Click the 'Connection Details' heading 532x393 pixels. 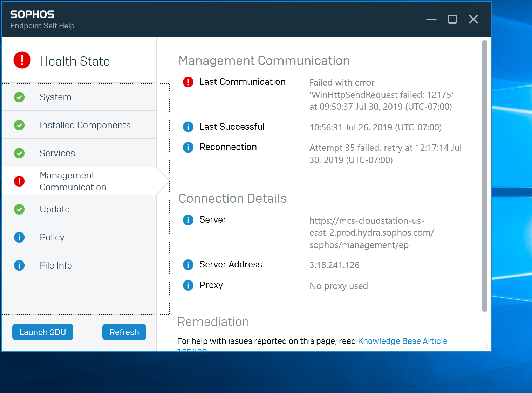(x=233, y=198)
